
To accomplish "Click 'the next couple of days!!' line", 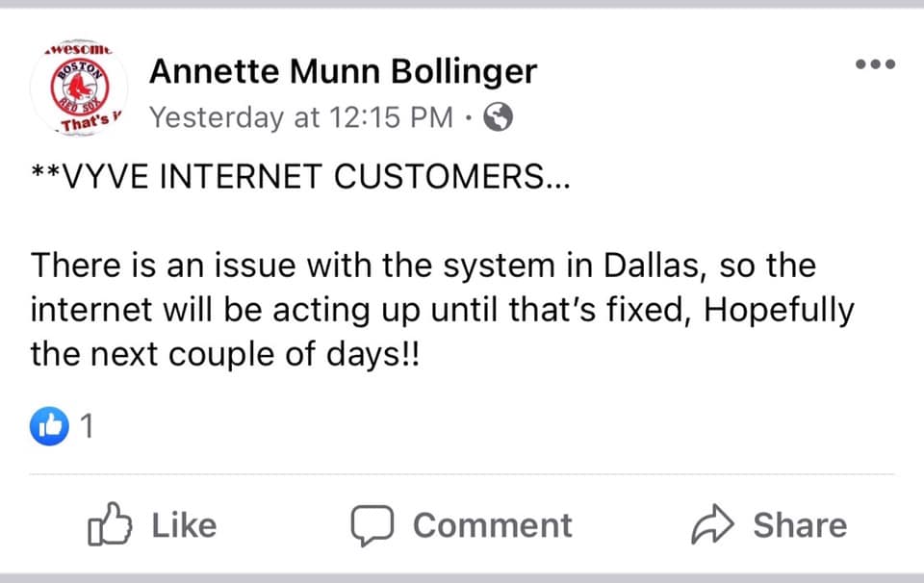I will click(x=226, y=355).
